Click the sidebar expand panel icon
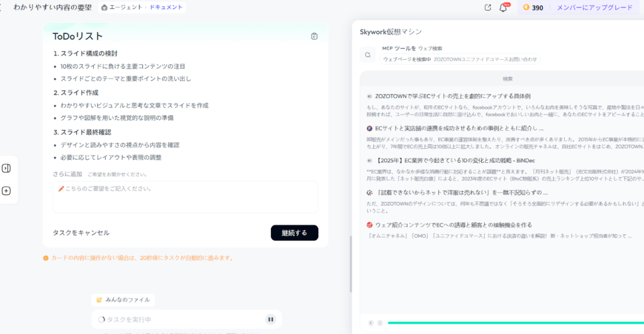The width and height of the screenshot is (644, 334). click(x=6, y=168)
